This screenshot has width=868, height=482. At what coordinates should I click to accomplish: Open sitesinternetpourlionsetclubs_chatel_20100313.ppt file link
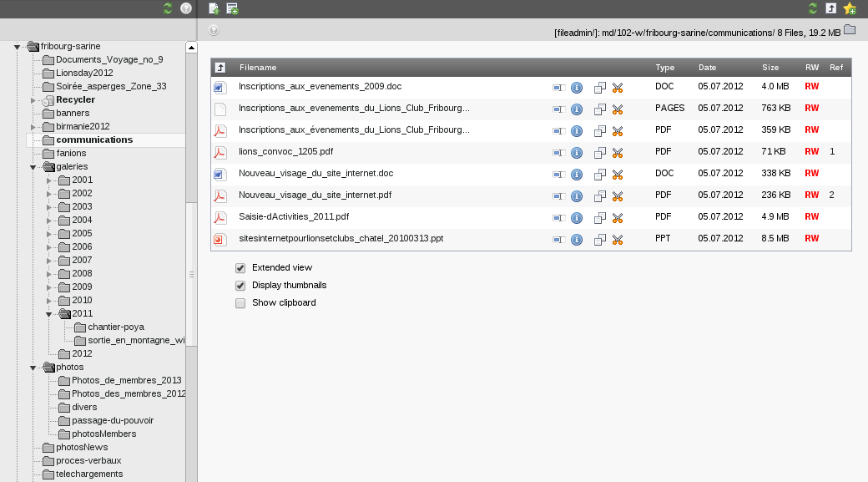pos(341,238)
